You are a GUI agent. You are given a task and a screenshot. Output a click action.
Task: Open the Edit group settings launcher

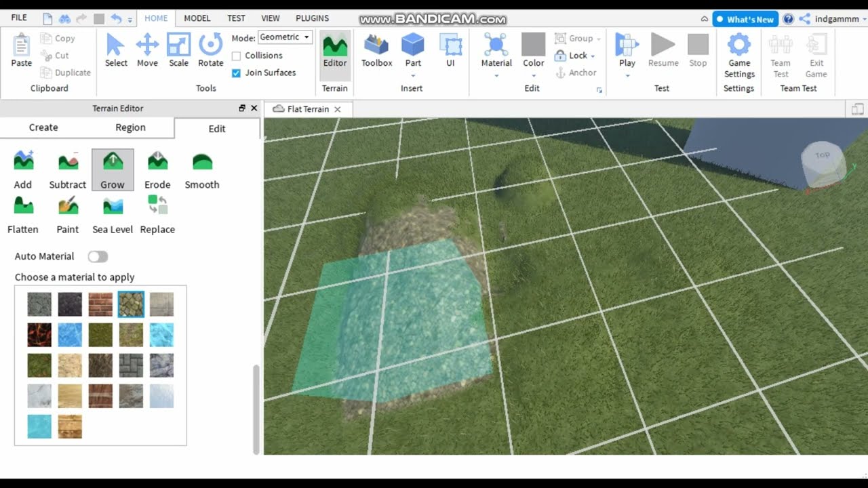[x=599, y=89]
